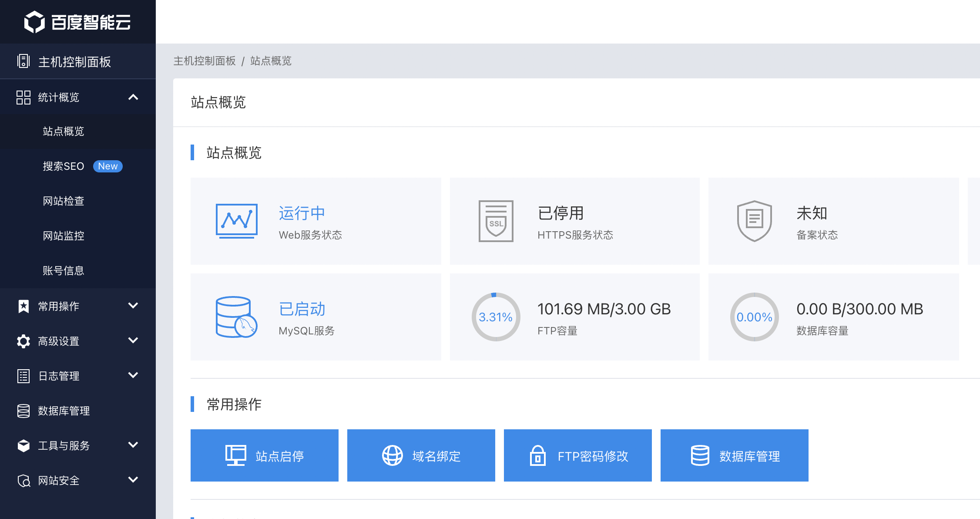Click the monitor icon on 站点启停 button

(236, 455)
